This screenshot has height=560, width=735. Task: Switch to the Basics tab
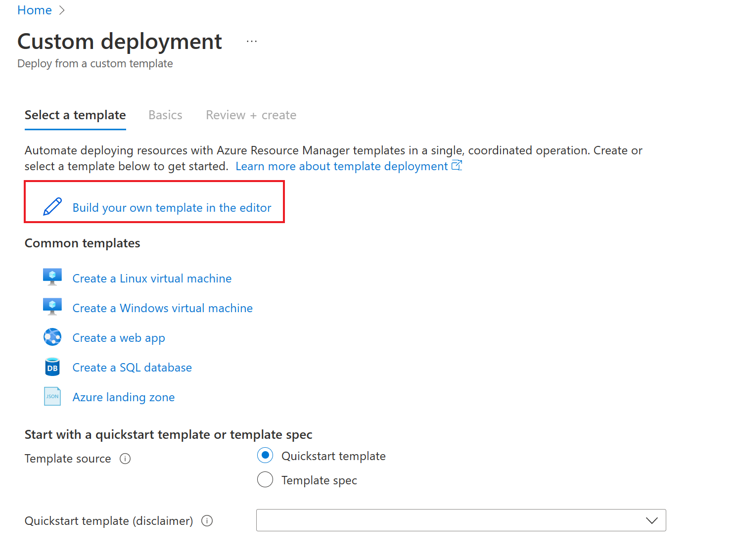165,115
